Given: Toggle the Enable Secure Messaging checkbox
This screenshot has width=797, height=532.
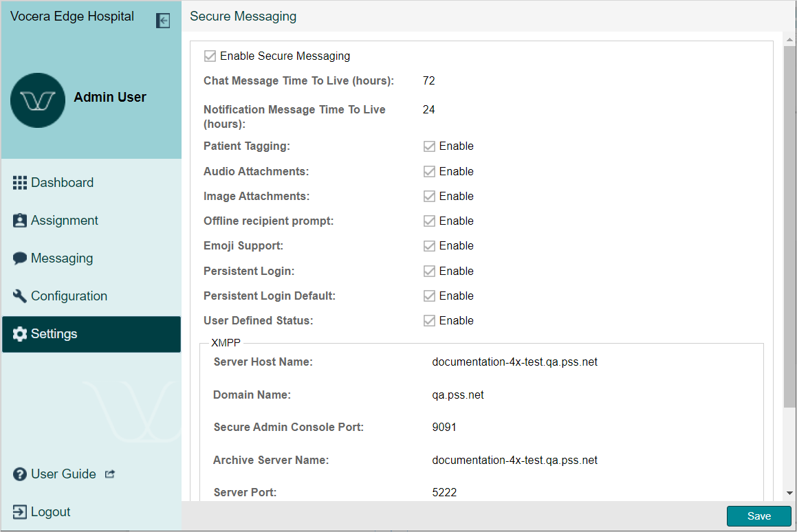Looking at the screenshot, I should (x=210, y=56).
